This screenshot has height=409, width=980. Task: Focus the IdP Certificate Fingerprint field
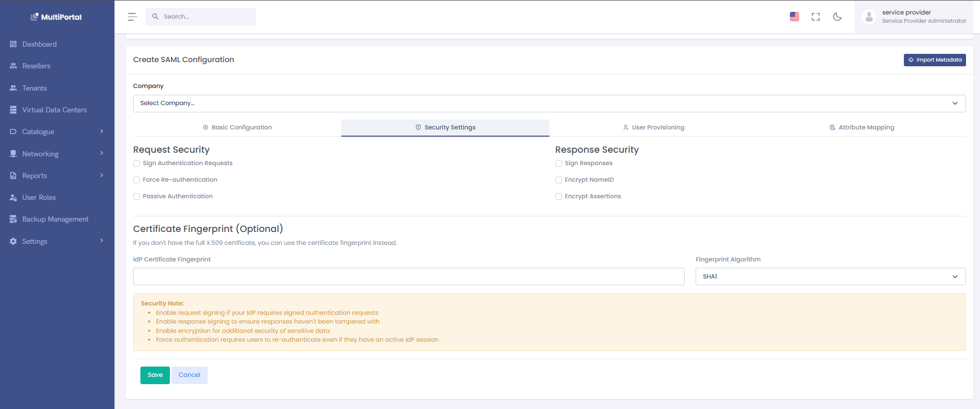tap(409, 276)
